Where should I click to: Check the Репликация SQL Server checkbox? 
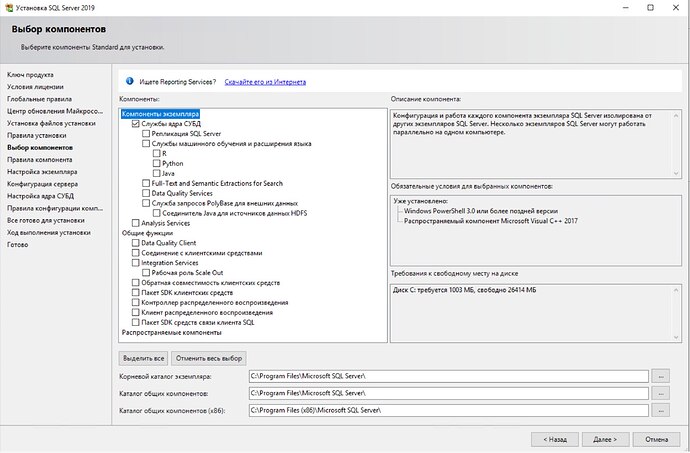[x=146, y=134]
